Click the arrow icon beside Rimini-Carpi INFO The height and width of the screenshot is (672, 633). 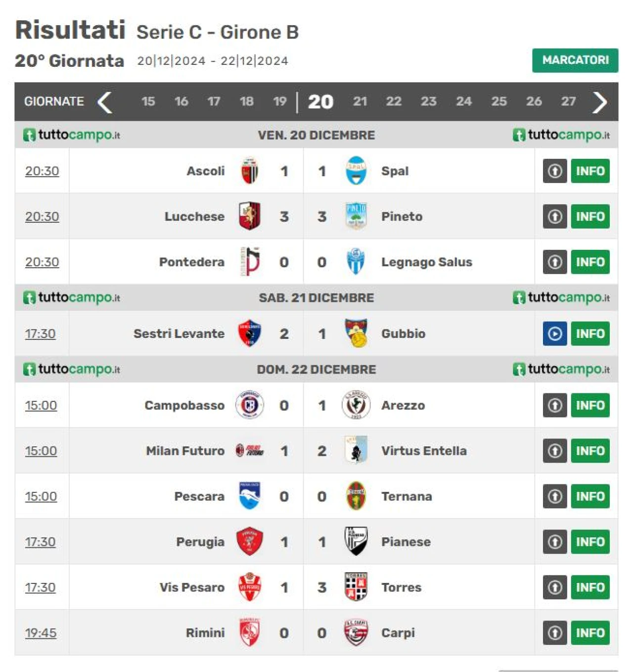click(x=555, y=632)
